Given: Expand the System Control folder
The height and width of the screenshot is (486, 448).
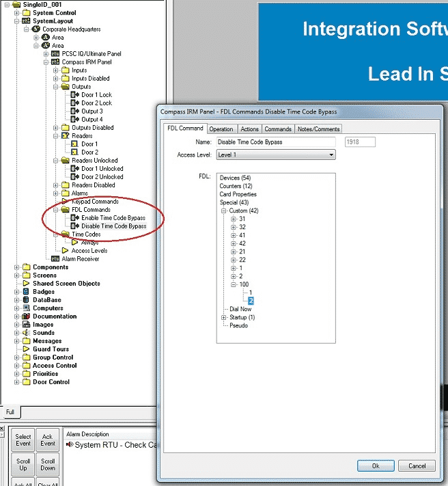Looking at the screenshot, I should (16, 13).
